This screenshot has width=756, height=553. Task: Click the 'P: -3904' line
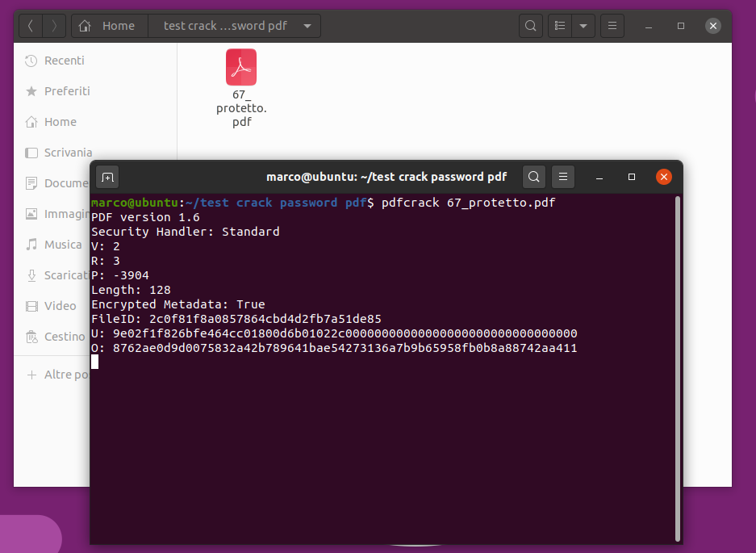[120, 275]
